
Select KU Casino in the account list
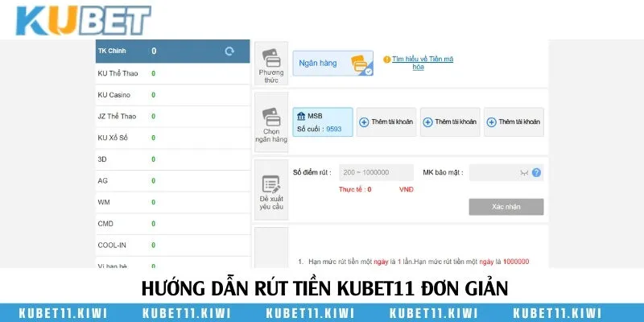click(171, 94)
